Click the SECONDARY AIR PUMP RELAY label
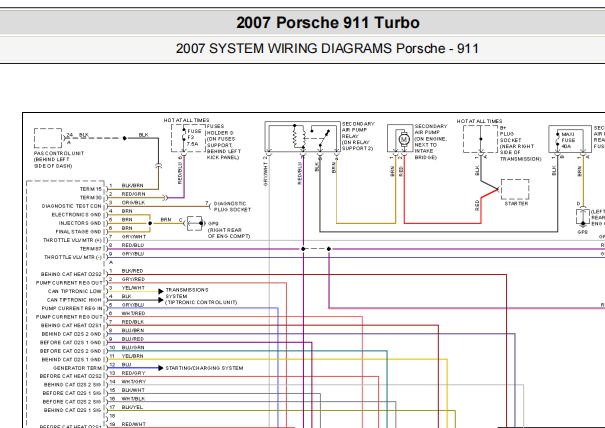 click(358, 136)
